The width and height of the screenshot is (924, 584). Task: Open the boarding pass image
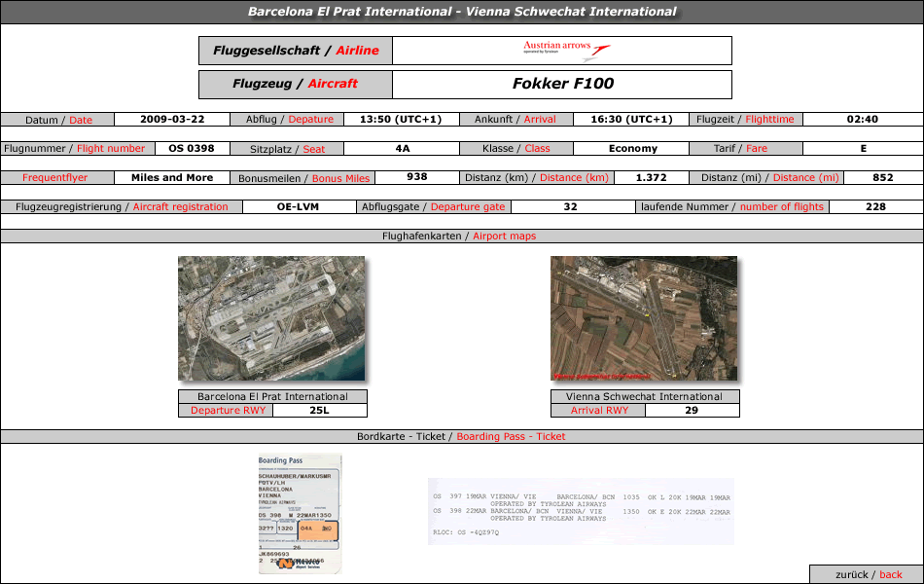(x=300, y=513)
